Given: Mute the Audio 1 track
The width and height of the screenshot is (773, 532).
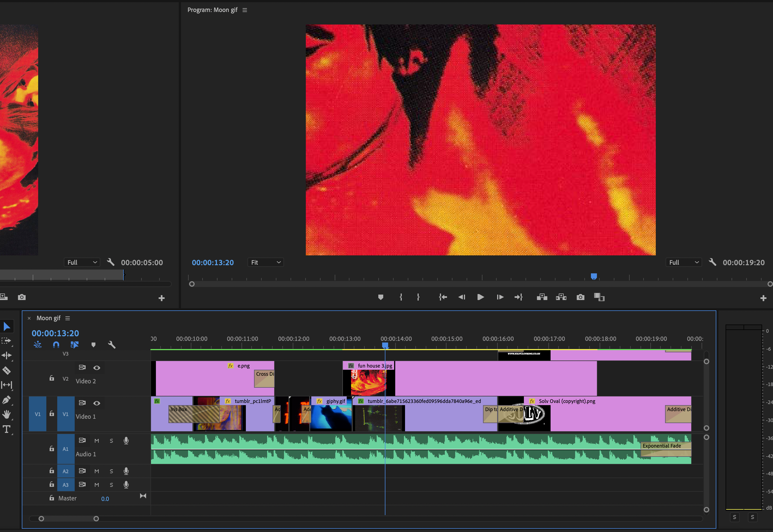Looking at the screenshot, I should pos(97,441).
